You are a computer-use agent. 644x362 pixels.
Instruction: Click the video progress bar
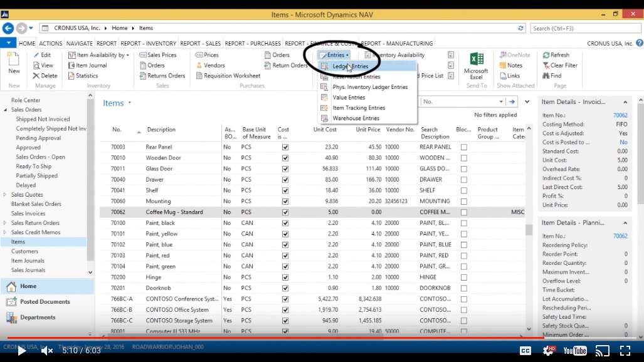click(x=322, y=338)
